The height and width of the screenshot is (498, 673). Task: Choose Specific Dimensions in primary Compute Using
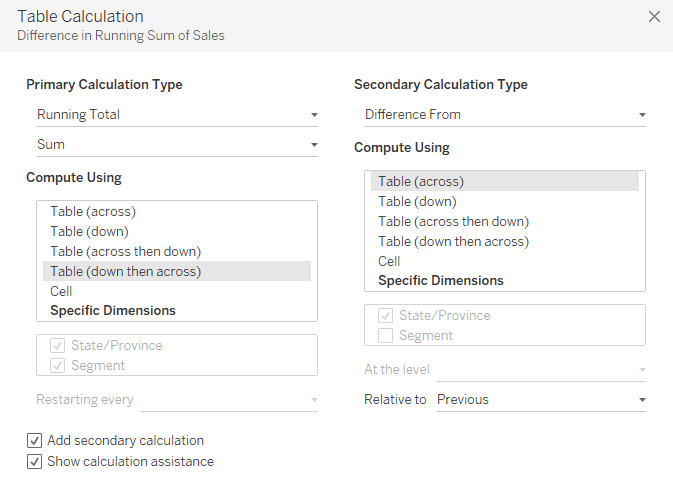pyautogui.click(x=113, y=311)
